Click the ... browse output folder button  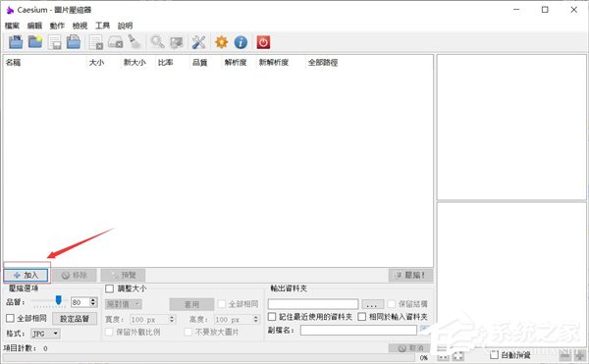(373, 304)
